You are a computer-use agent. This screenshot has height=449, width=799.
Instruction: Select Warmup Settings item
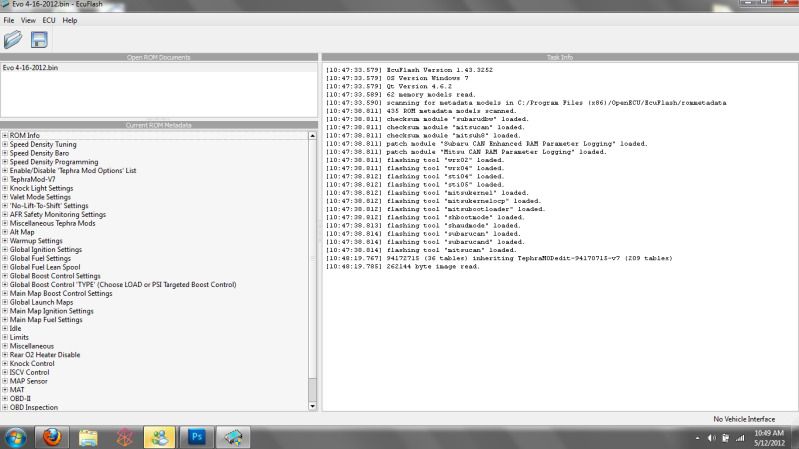pos(36,241)
